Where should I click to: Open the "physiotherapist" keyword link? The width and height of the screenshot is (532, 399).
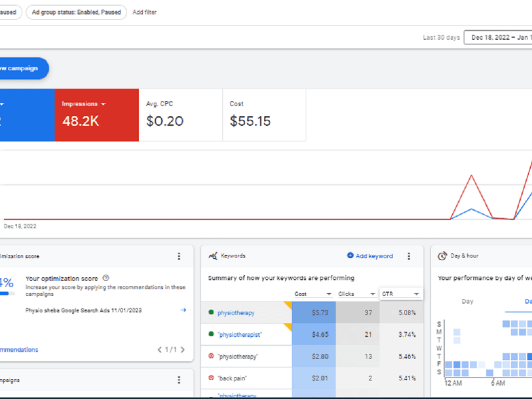click(240, 335)
